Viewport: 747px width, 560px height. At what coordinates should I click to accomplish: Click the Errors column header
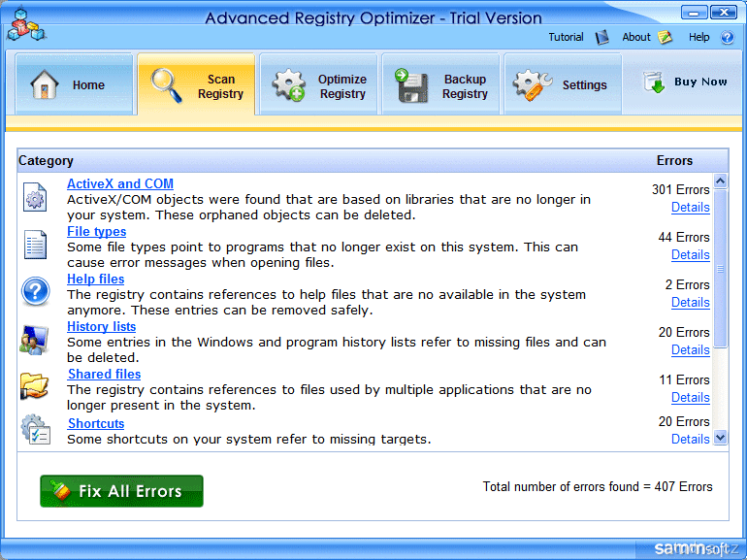674,160
